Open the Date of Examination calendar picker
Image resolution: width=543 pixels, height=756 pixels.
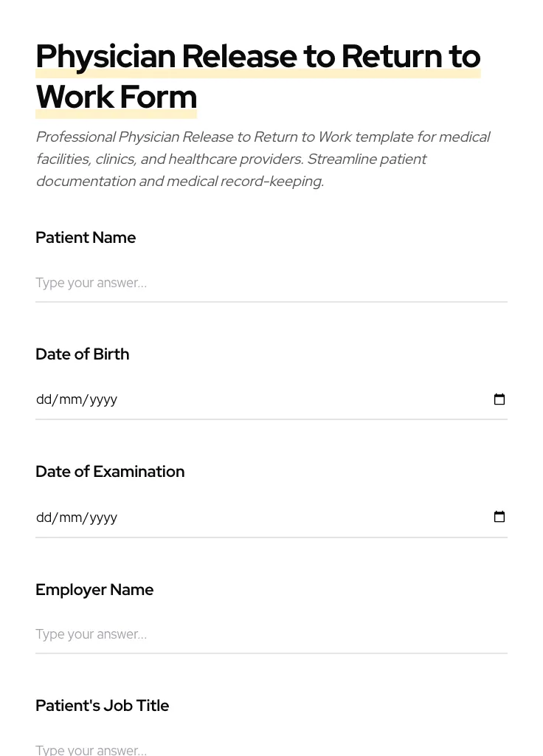[499, 517]
